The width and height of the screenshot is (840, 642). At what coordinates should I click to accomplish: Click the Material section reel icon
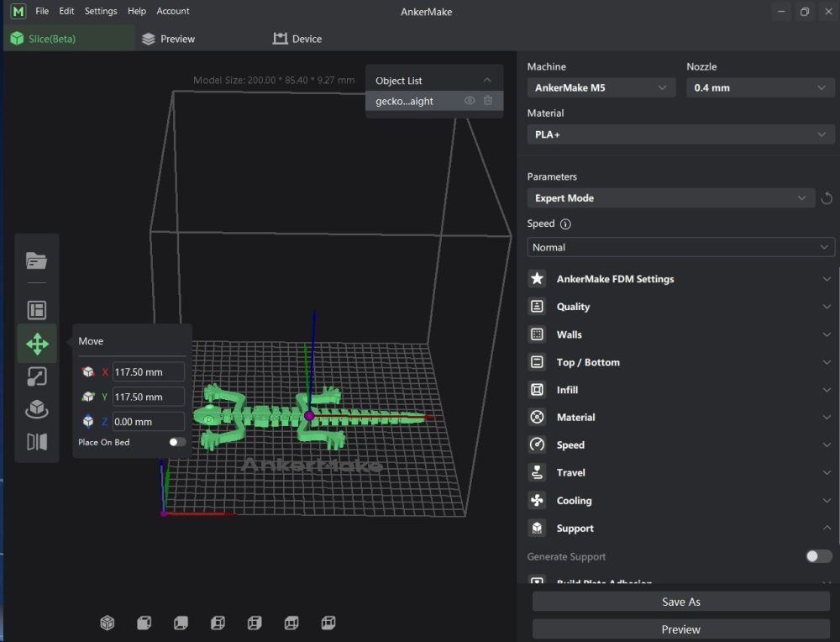537,417
